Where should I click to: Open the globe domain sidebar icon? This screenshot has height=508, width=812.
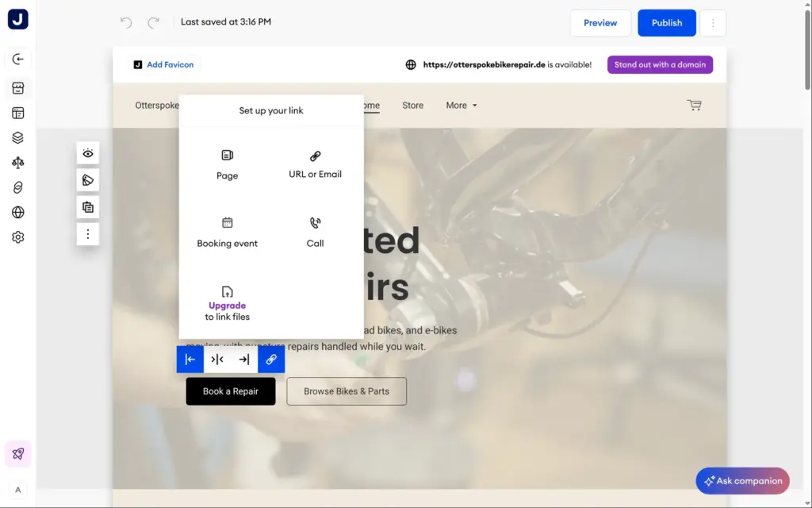(17, 213)
